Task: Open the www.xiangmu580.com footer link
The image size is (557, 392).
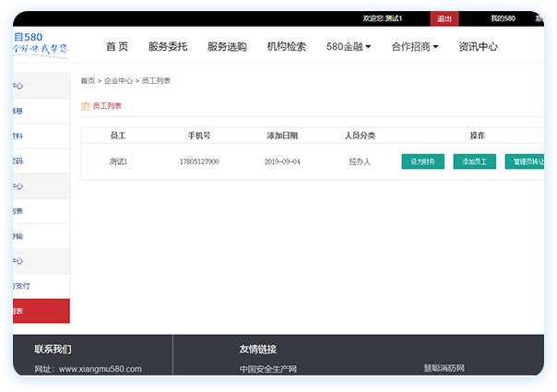Action: 100,369
